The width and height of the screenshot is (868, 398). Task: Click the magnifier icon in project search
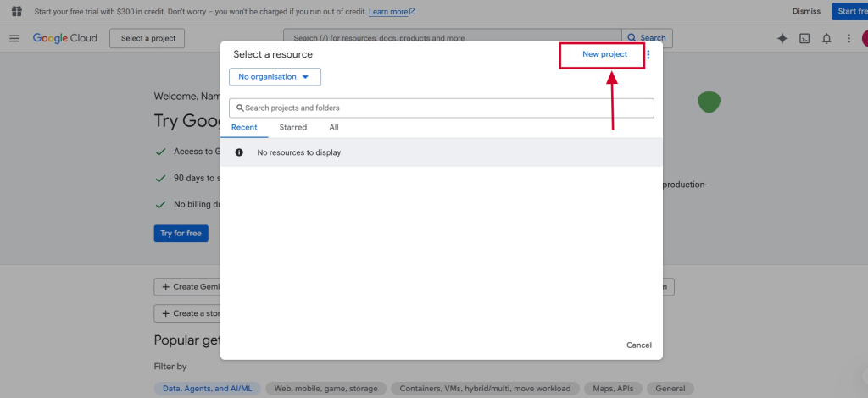click(240, 108)
